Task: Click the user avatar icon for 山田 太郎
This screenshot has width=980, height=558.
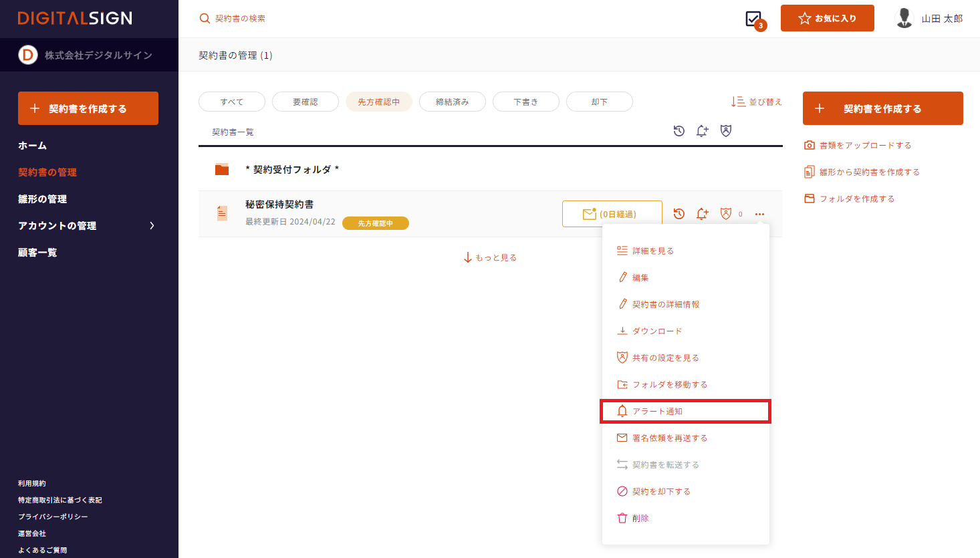Action: coord(904,18)
